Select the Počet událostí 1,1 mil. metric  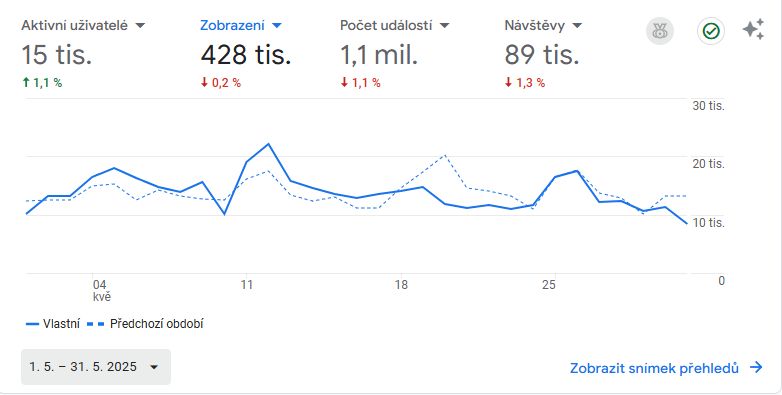coord(394,53)
